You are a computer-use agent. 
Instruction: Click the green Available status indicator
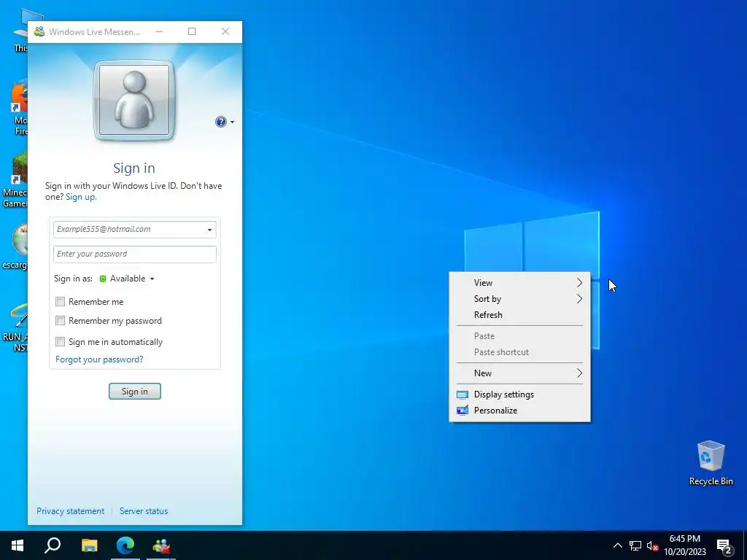click(x=102, y=279)
